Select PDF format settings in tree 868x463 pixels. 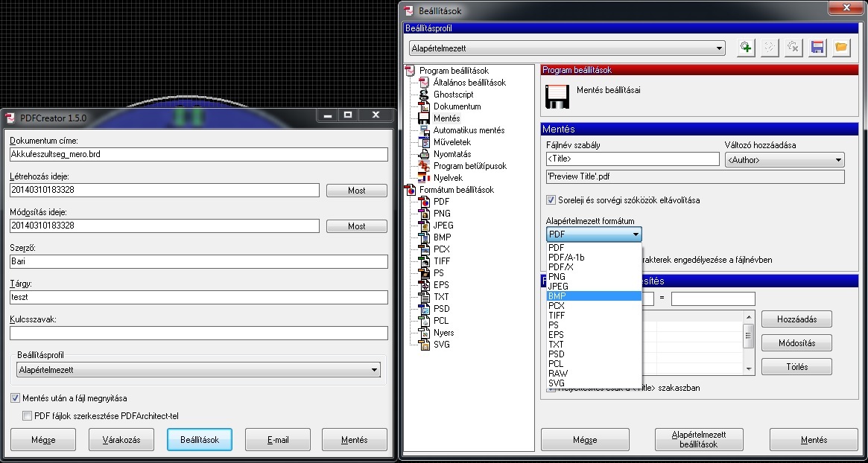click(x=441, y=202)
